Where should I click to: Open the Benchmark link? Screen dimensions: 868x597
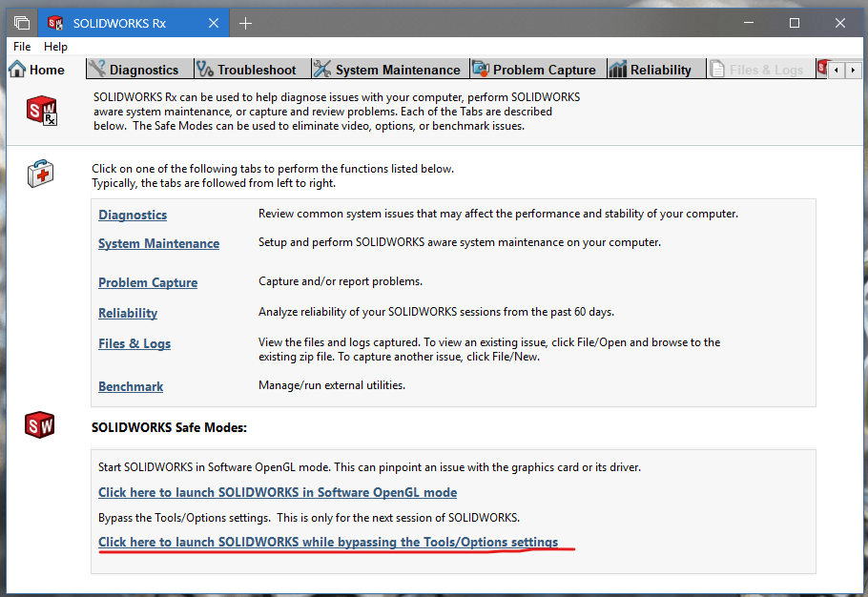(x=131, y=386)
